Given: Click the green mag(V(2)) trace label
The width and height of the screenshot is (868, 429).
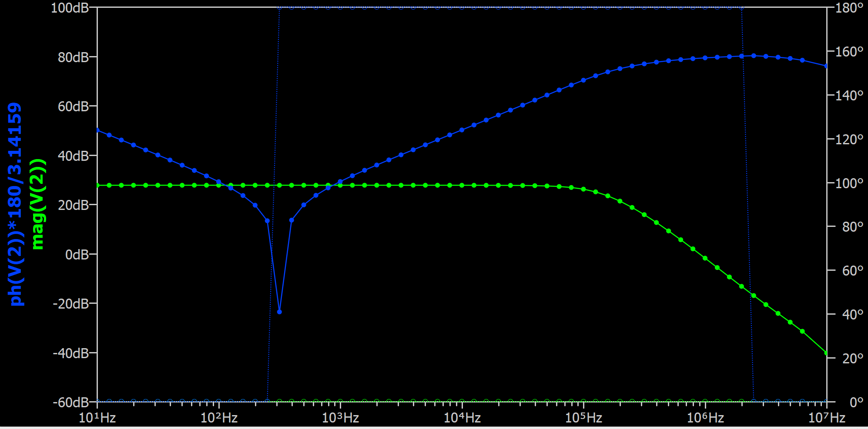Looking at the screenshot, I should [x=37, y=204].
